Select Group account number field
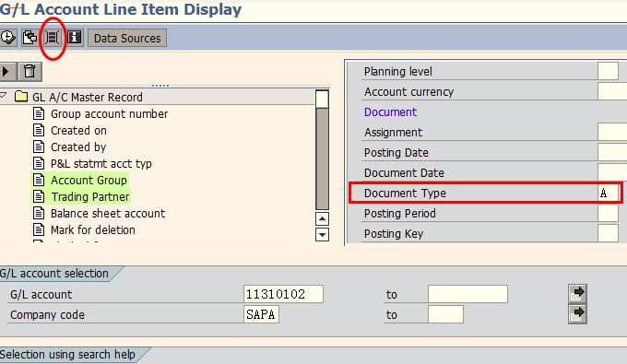The width and height of the screenshot is (627, 364). tap(109, 114)
